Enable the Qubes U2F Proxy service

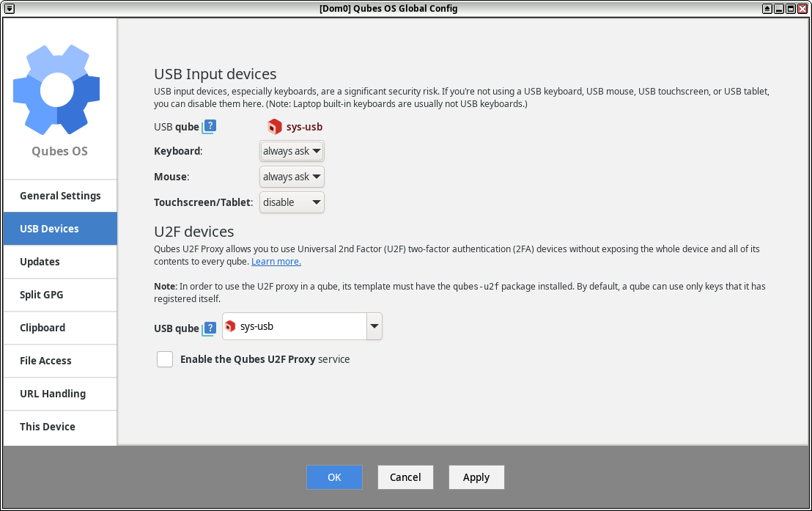[165, 359]
